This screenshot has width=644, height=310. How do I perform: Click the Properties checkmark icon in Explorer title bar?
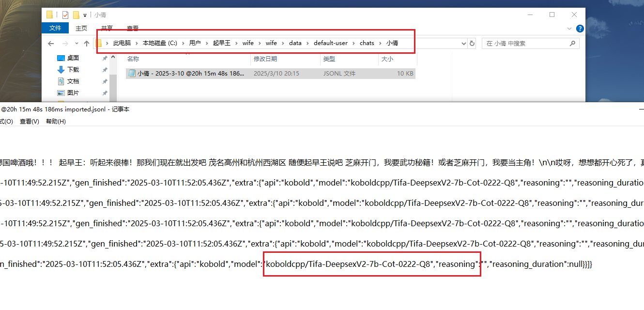click(x=65, y=15)
